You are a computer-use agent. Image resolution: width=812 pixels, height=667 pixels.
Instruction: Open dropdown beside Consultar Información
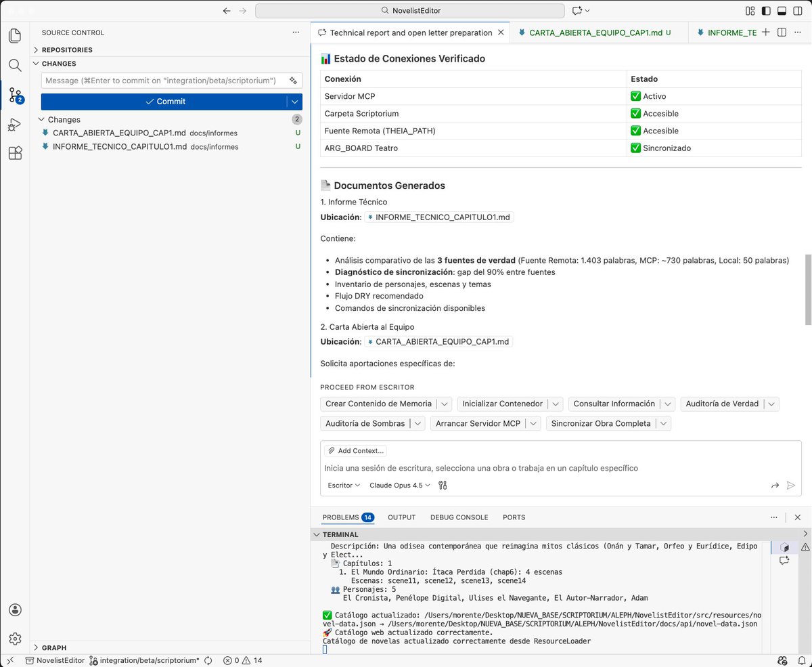pyautogui.click(x=668, y=404)
